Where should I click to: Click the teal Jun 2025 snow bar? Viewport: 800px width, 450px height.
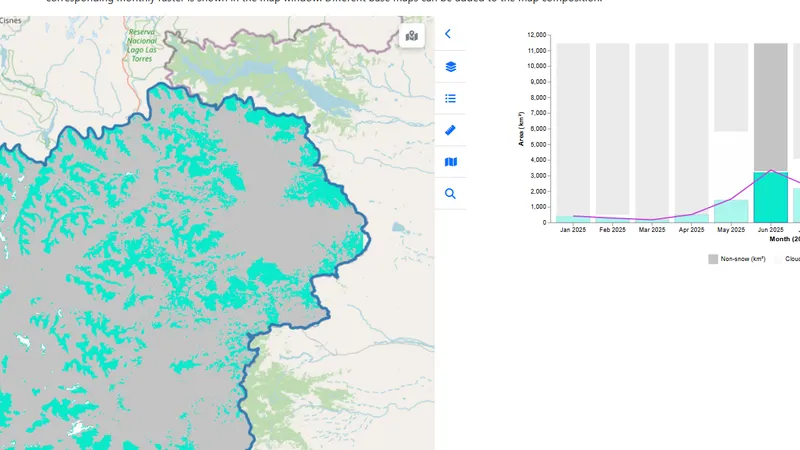[770, 197]
